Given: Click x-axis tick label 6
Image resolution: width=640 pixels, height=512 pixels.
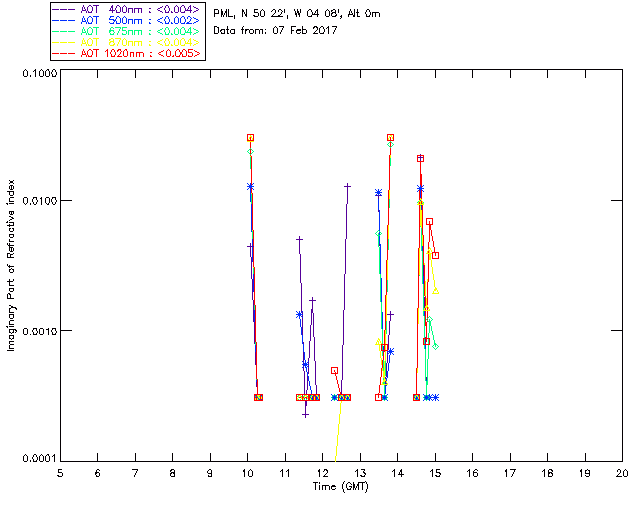Looking at the screenshot, I should [x=98, y=473].
